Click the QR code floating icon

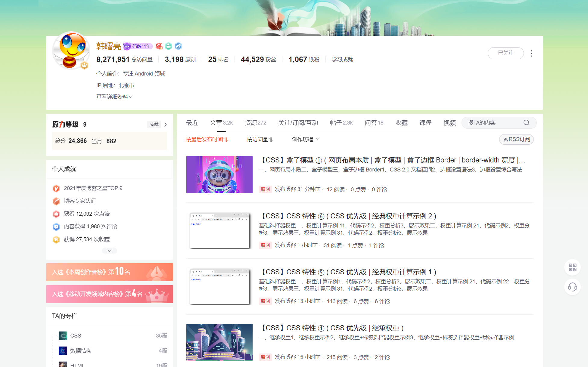point(572,267)
